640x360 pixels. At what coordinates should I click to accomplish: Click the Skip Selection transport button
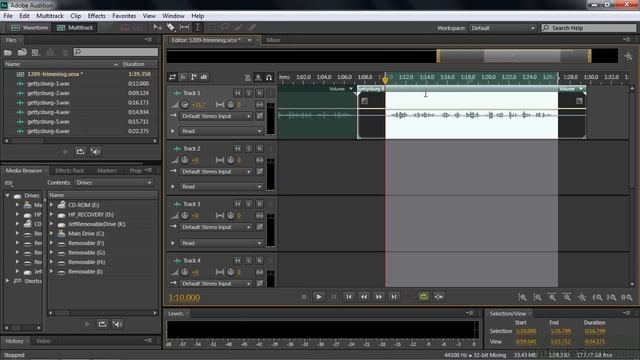(x=439, y=297)
